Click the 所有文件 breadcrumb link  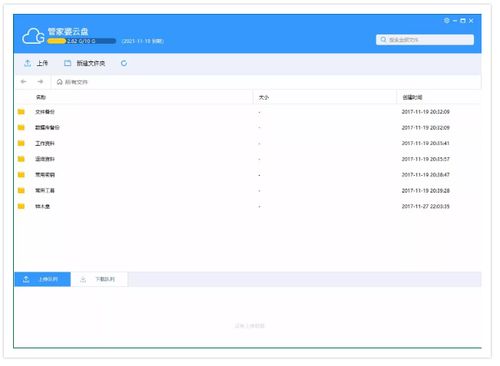click(x=76, y=82)
